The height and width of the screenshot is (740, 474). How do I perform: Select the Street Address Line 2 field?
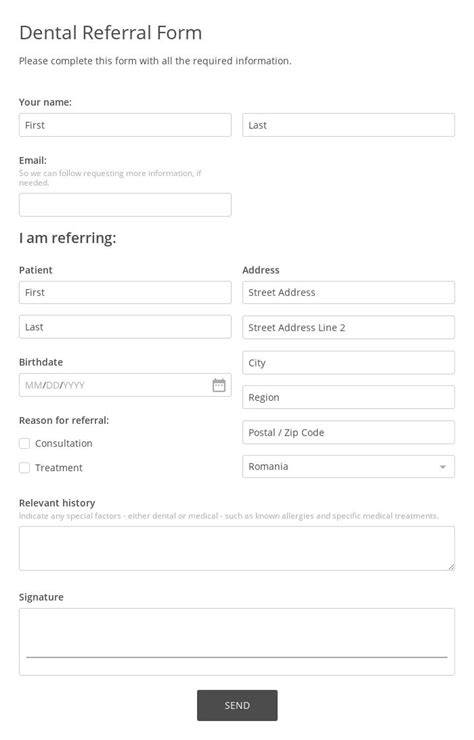(348, 328)
